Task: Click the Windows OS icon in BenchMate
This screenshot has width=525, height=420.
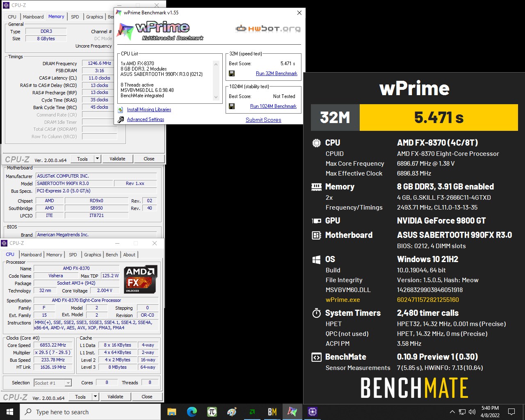Action: pyautogui.click(x=316, y=260)
